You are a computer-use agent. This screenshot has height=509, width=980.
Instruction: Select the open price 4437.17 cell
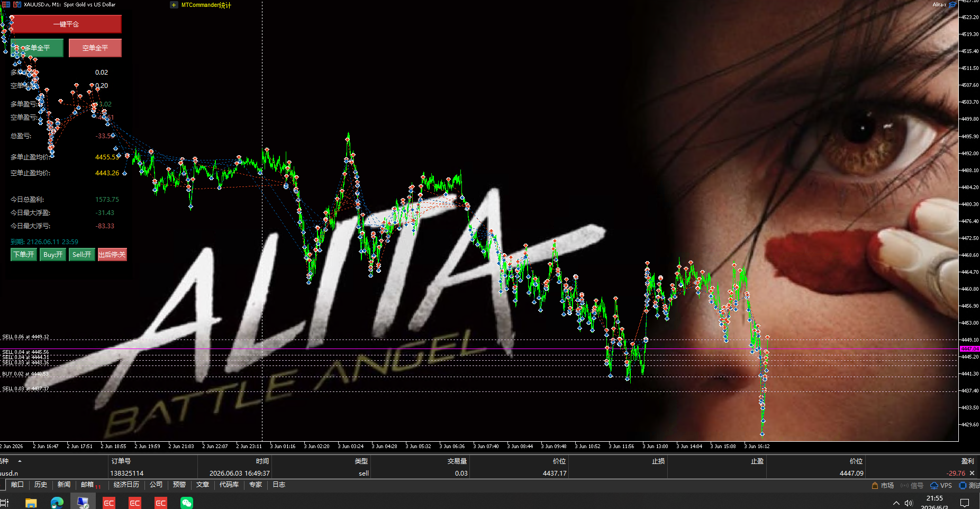pos(555,474)
